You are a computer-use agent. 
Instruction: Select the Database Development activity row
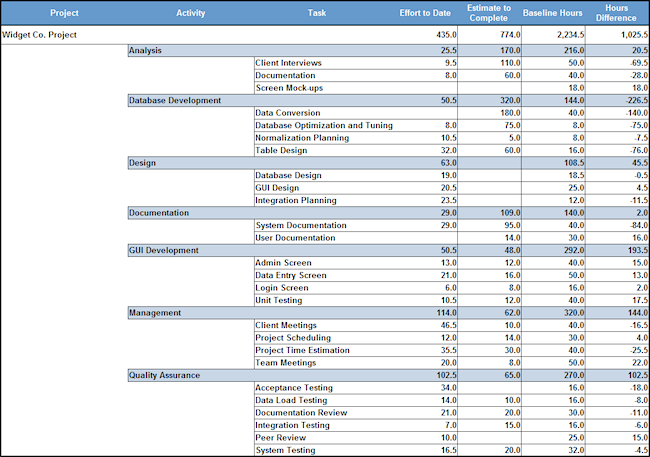pos(388,100)
